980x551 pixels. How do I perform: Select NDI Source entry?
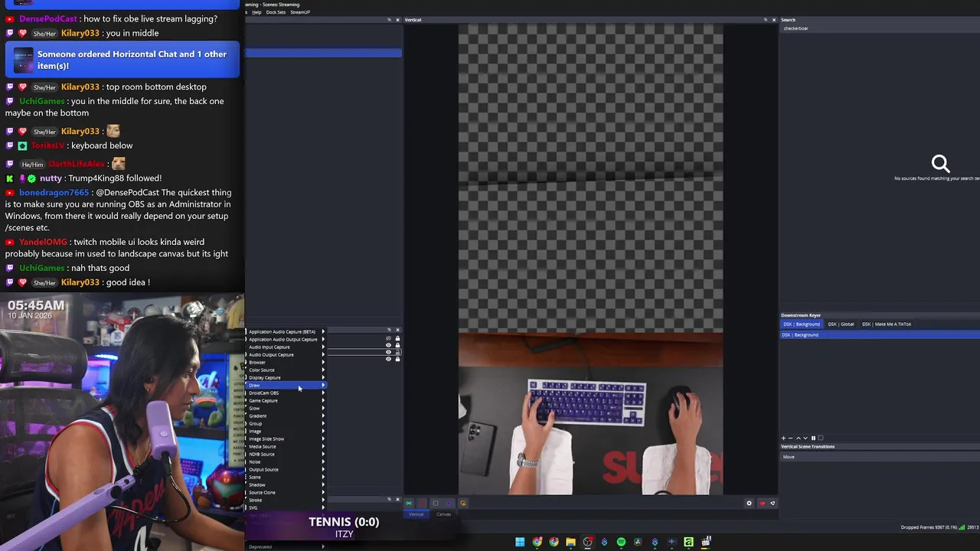click(285, 454)
